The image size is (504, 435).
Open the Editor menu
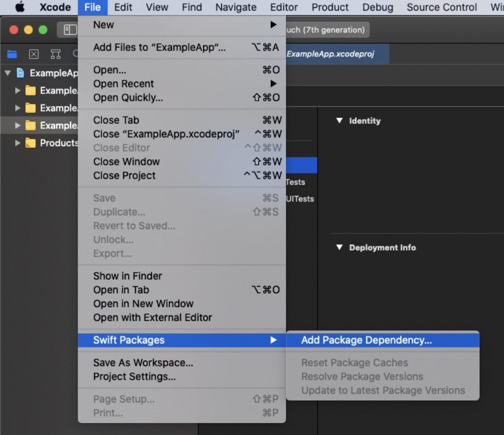284,7
